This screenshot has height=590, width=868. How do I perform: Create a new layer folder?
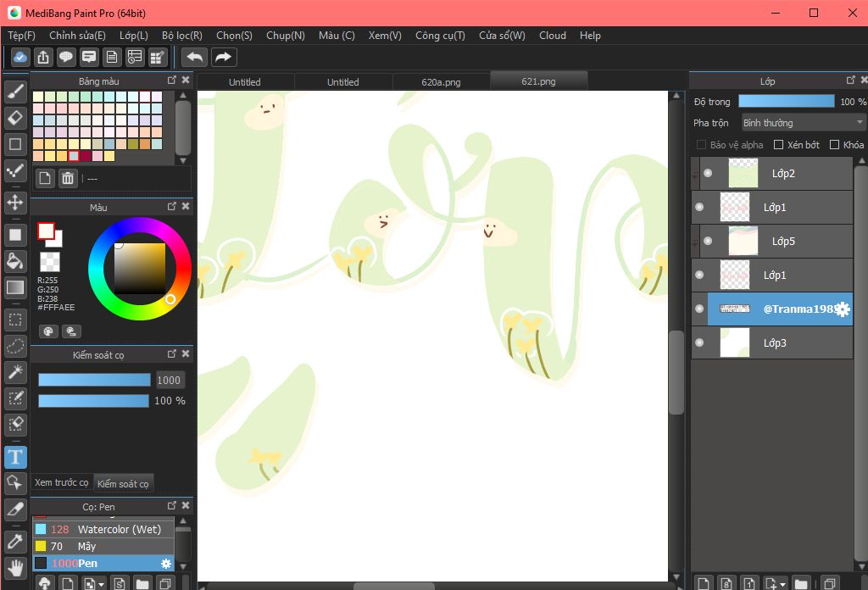point(800,583)
